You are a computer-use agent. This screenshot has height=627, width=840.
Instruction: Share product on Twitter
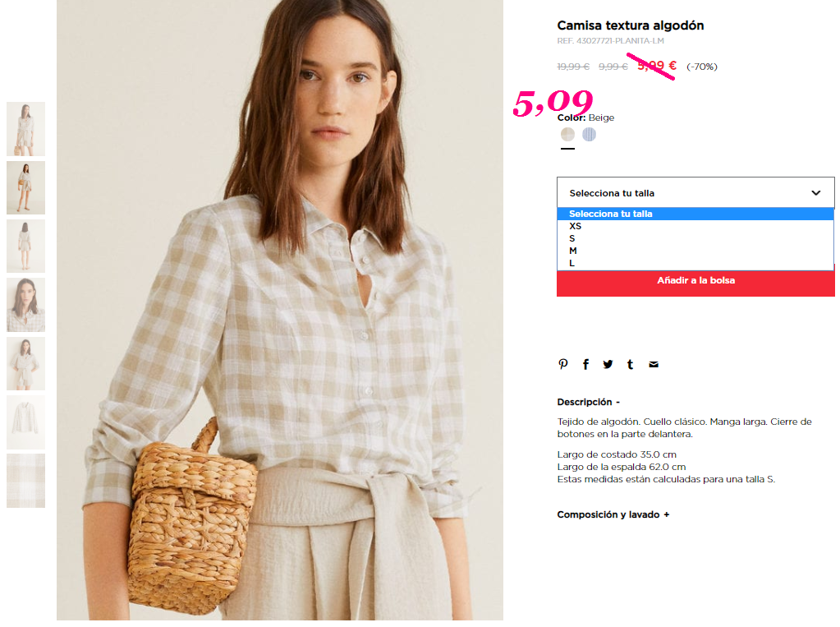click(x=608, y=364)
